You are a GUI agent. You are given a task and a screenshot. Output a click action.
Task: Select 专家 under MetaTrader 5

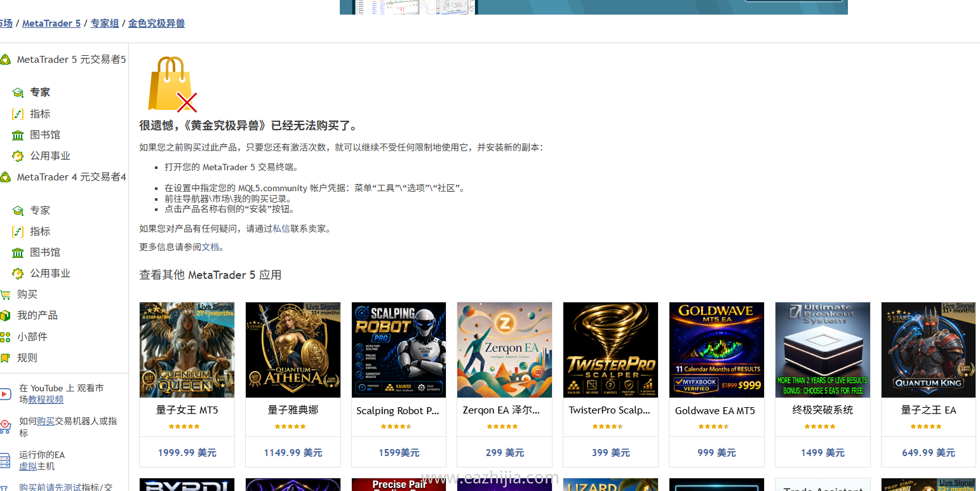pyautogui.click(x=40, y=93)
